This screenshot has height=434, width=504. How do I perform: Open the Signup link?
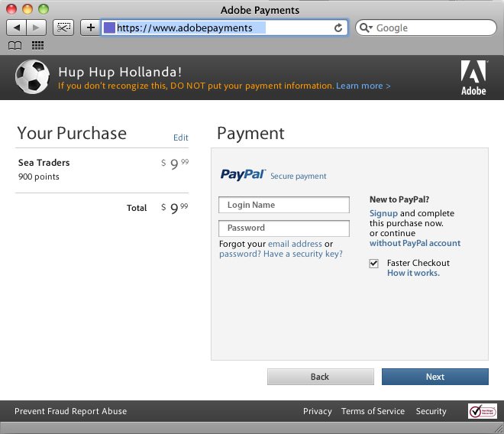click(383, 213)
